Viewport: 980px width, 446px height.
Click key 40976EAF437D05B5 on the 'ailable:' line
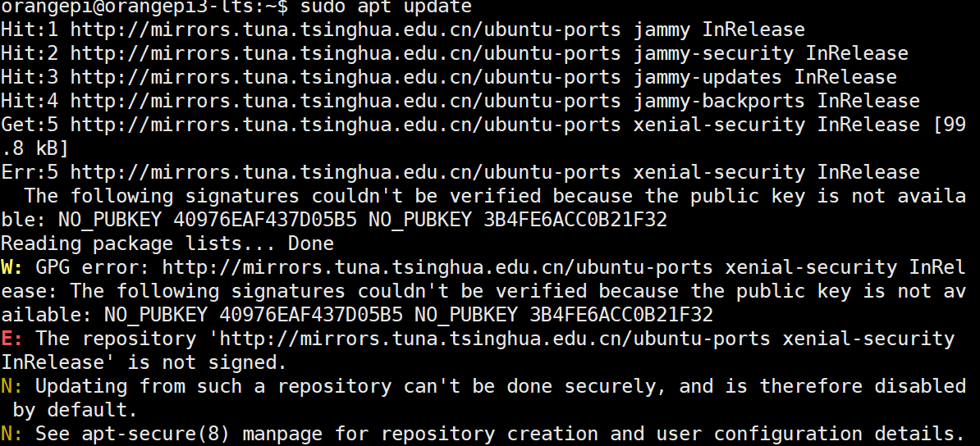pyautogui.click(x=311, y=315)
